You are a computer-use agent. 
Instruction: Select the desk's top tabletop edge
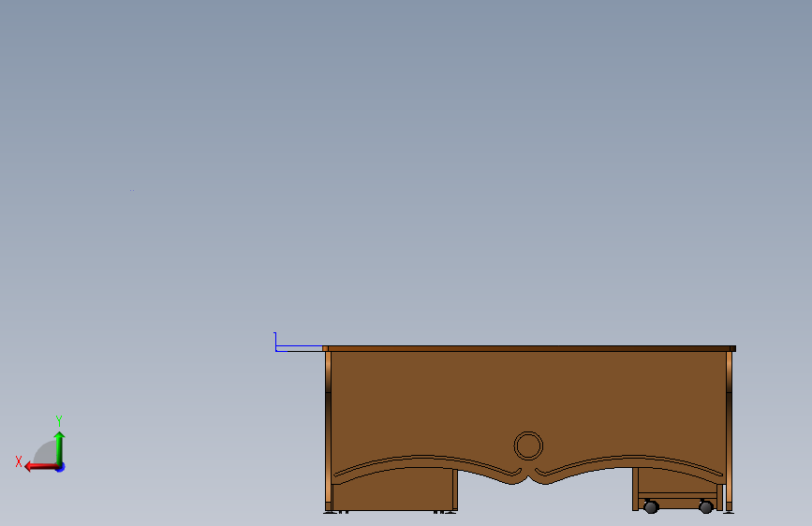[x=529, y=348]
